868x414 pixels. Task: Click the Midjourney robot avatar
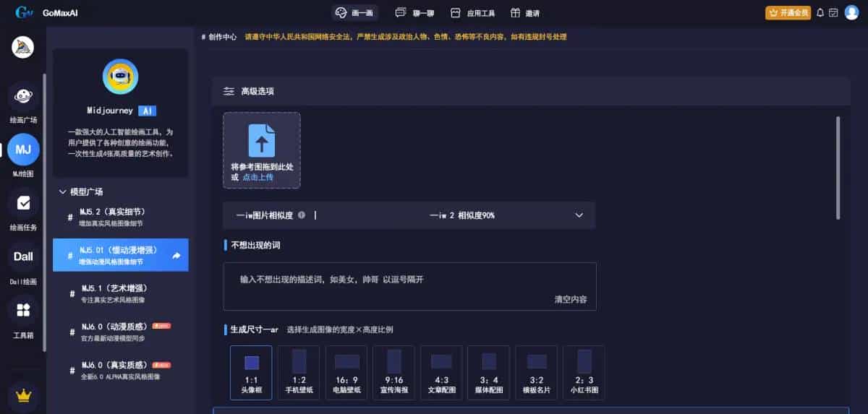point(120,77)
